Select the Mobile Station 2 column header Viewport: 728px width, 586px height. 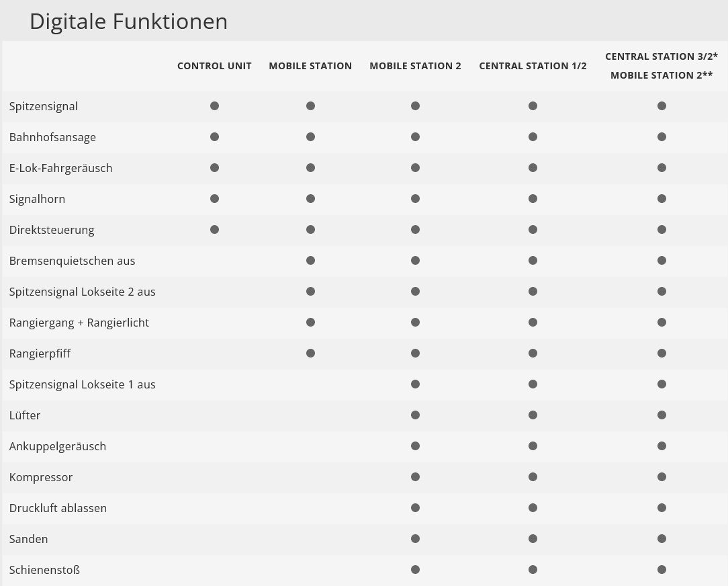415,66
